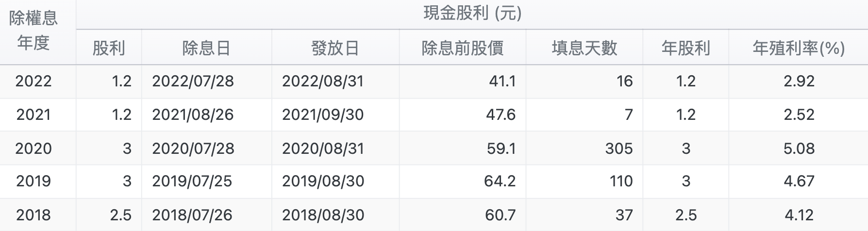Select the 2022 year row cell
Screen dimensions: 868x231
[x=33, y=81]
